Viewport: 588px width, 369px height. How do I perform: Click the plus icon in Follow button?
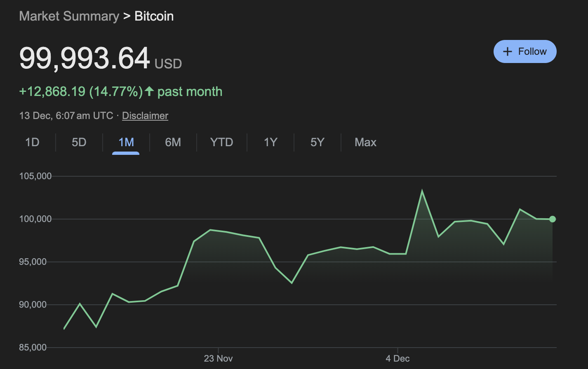point(508,51)
